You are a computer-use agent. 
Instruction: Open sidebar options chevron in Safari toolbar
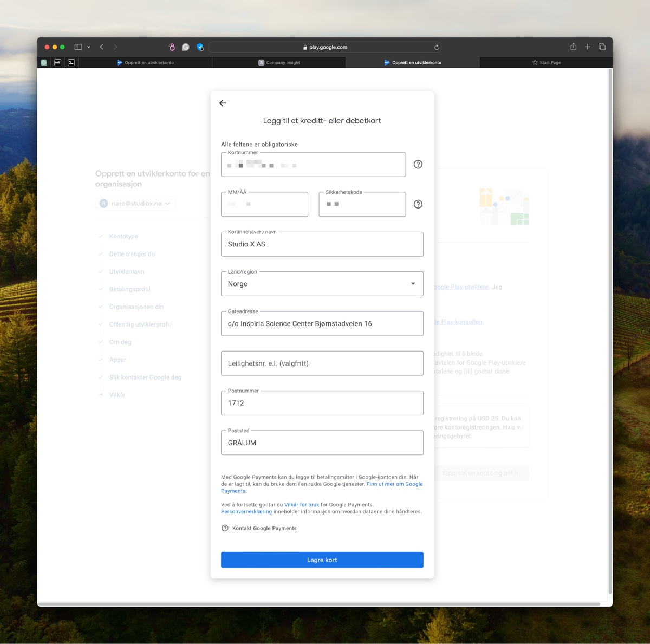tap(89, 47)
